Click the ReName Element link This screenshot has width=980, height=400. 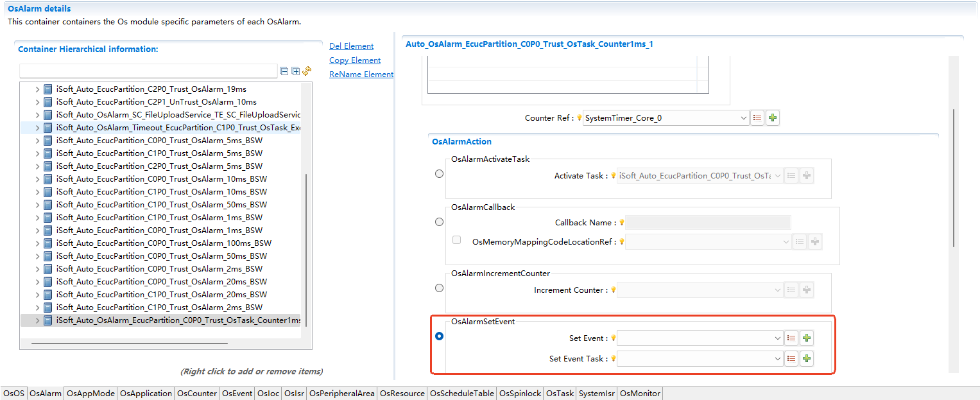[x=361, y=74]
